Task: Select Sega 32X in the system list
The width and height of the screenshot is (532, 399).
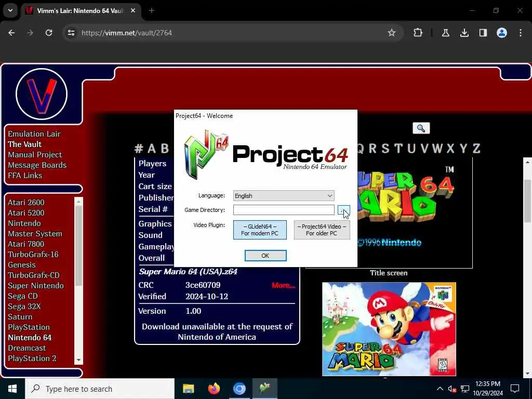Action: coord(24,307)
